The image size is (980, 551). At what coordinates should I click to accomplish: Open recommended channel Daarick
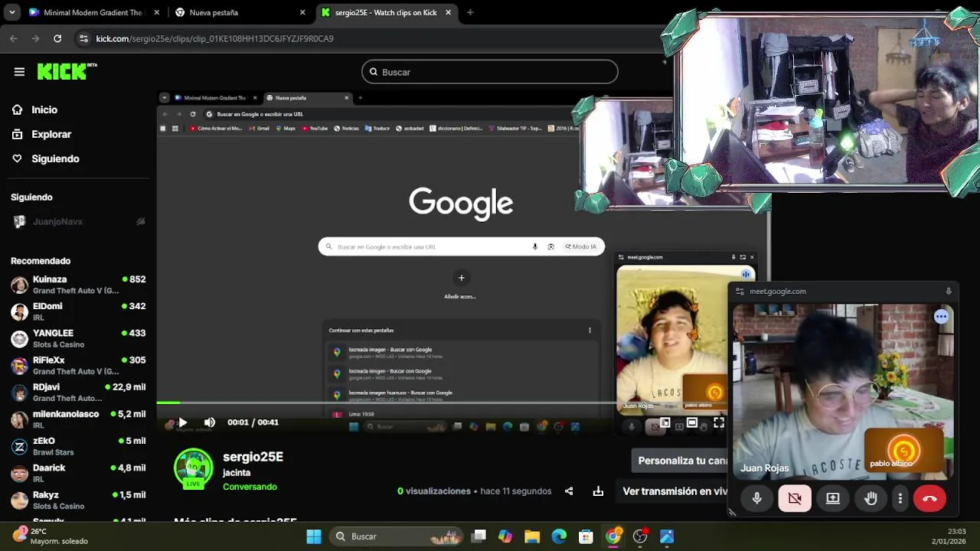click(78, 473)
